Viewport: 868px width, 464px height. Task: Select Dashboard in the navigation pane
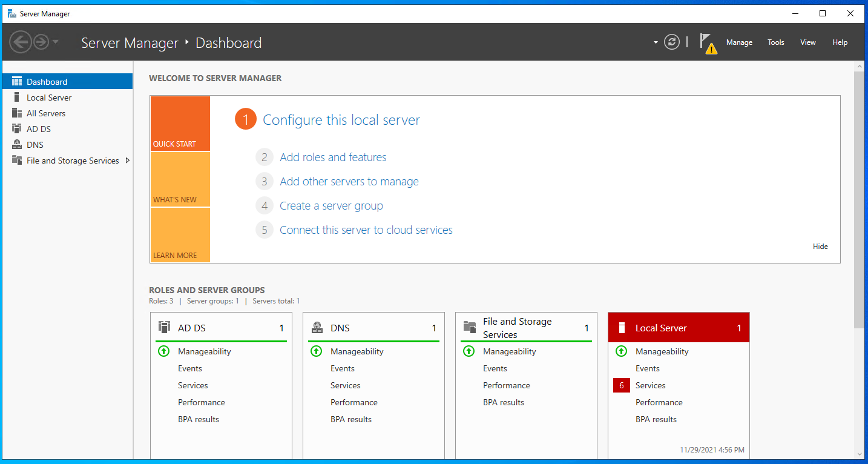67,82
